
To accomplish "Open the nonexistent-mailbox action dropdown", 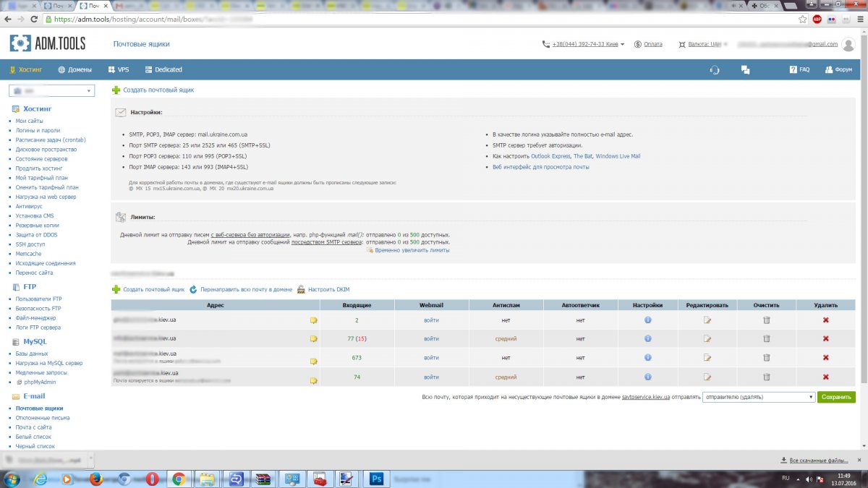I will 759,397.
